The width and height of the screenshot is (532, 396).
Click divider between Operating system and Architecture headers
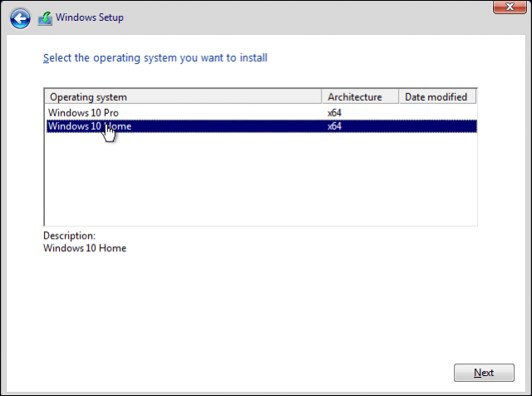(322, 97)
